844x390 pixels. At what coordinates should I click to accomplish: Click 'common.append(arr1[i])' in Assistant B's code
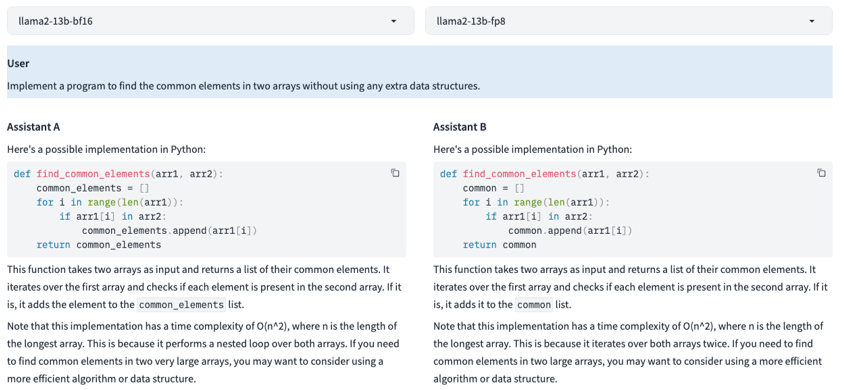tap(570, 231)
